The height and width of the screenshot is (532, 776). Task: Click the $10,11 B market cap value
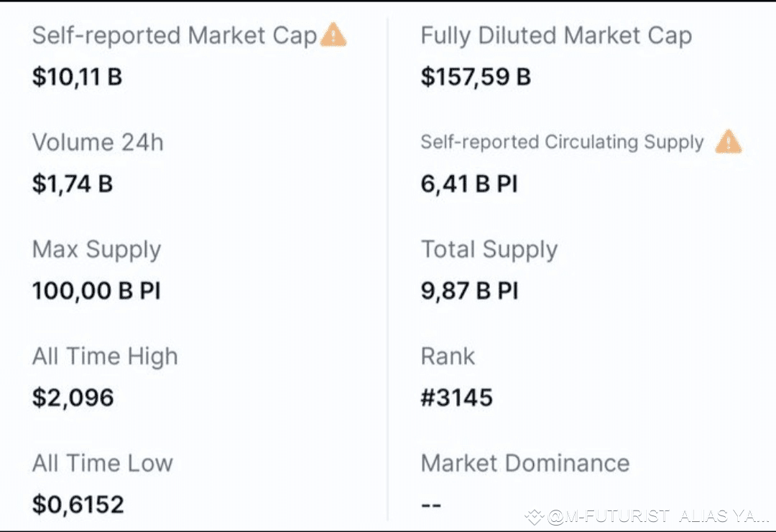tap(77, 77)
